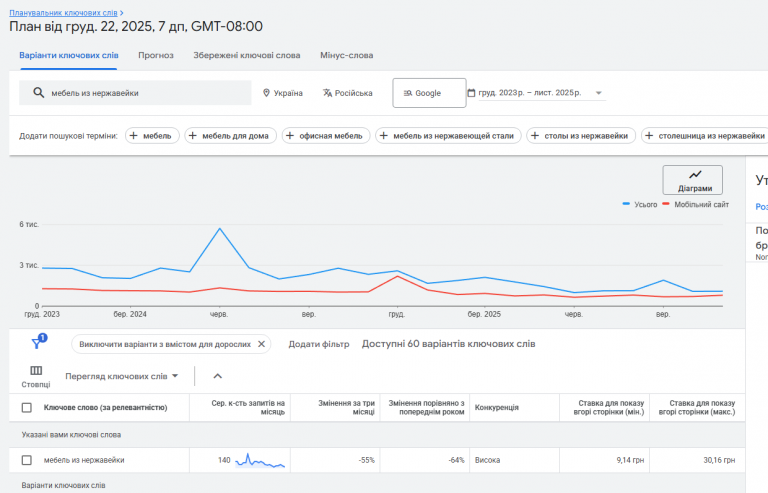768x493 pixels.
Task: Click Доступні 60 варіантів ключових слів text
Action: tap(448, 344)
